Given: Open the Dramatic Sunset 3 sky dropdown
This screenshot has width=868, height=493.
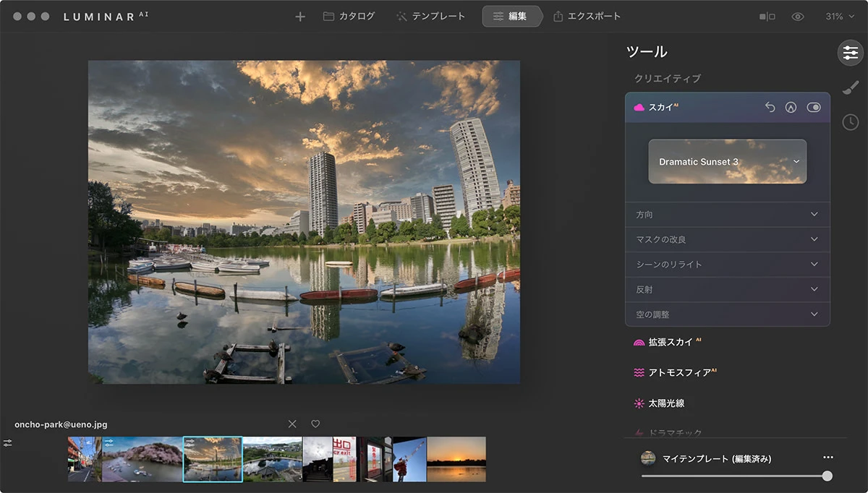Looking at the screenshot, I should pos(728,161).
